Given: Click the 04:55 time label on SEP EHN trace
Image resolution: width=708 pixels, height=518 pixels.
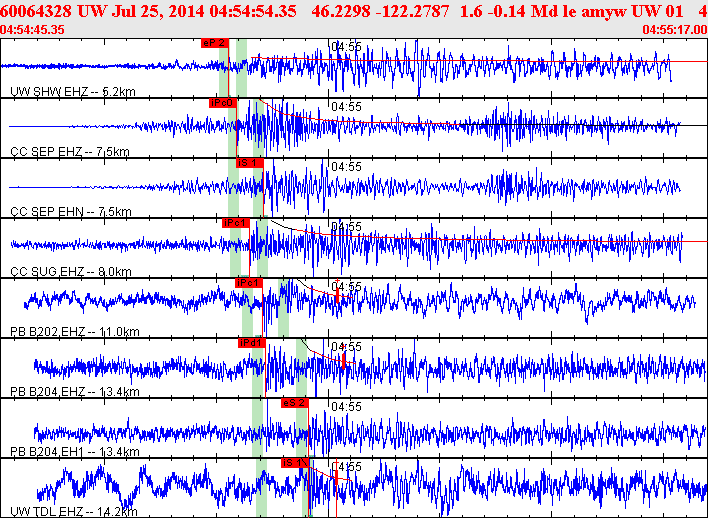Looking at the screenshot, I should pos(346,167).
